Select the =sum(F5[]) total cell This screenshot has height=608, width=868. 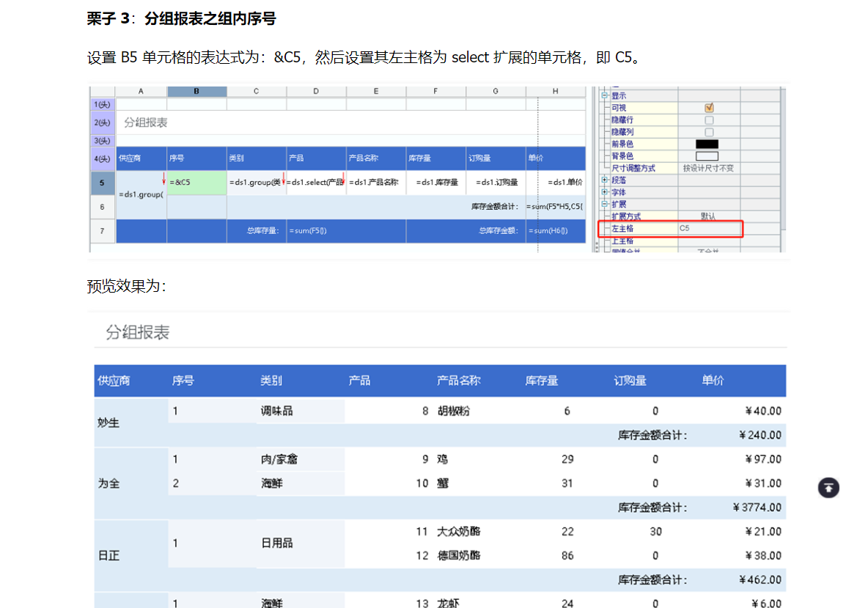(x=346, y=231)
